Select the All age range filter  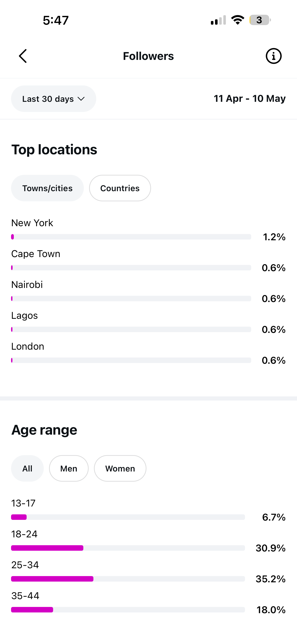(27, 468)
